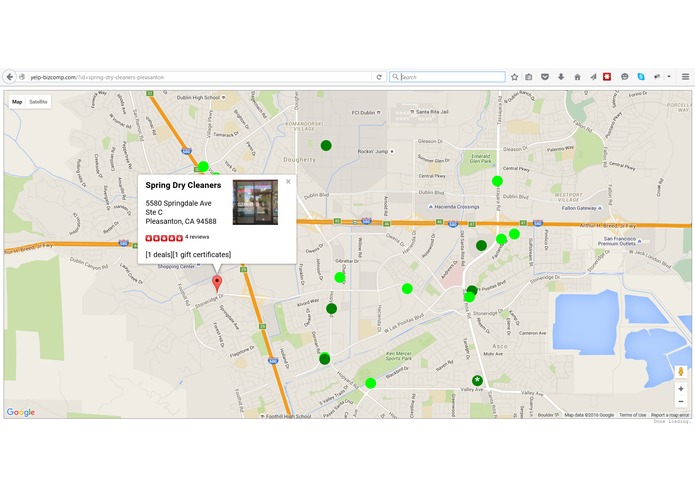Screen dimensions: 695x494
Task: Click the light green marker below Central Pkwy on Tassajara
Action: (497, 181)
